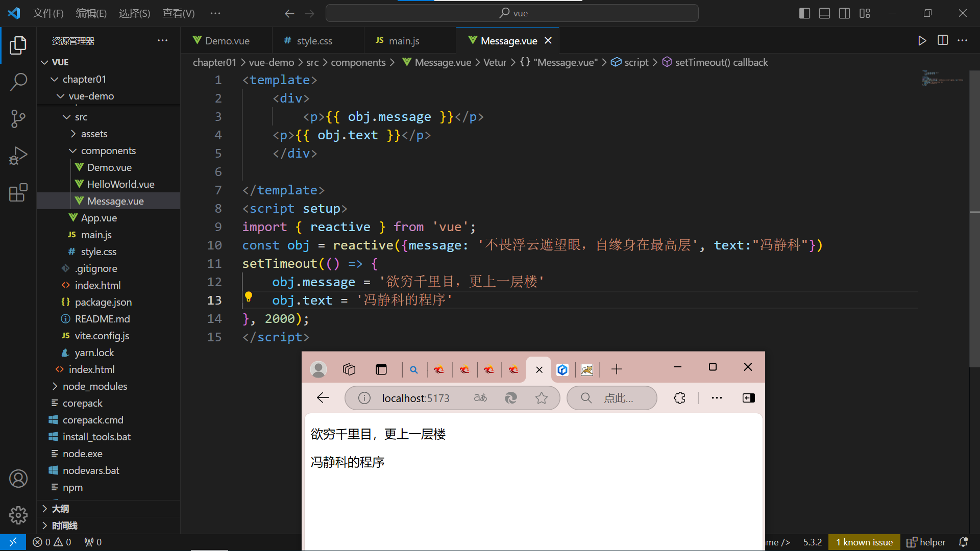980x551 pixels.
Task: Open the 查看(V) menu
Action: pos(179,13)
